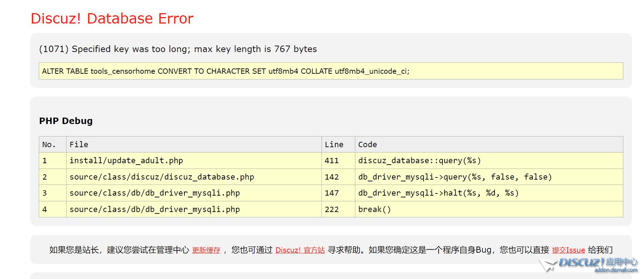Click the Code column header
The height and width of the screenshot is (279, 644).
367,145
